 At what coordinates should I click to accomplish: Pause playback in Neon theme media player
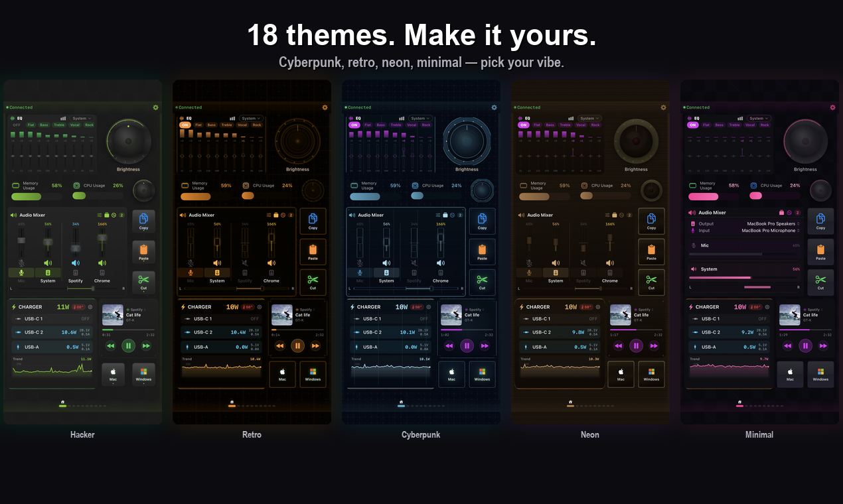click(x=637, y=346)
